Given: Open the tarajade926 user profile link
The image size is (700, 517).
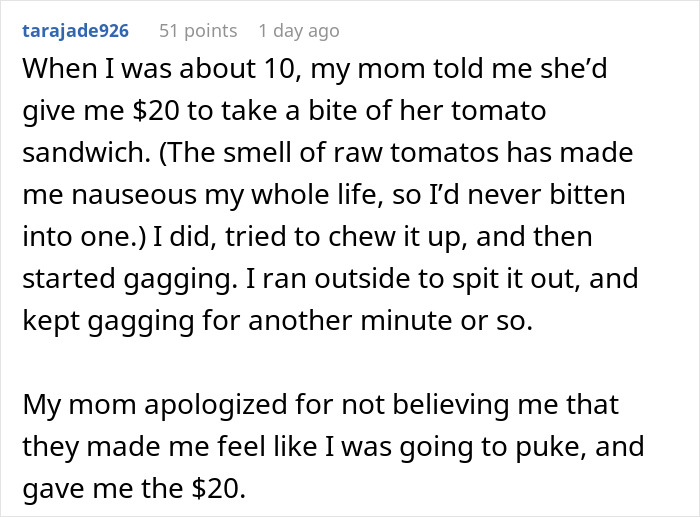Looking at the screenshot, I should [74, 31].
